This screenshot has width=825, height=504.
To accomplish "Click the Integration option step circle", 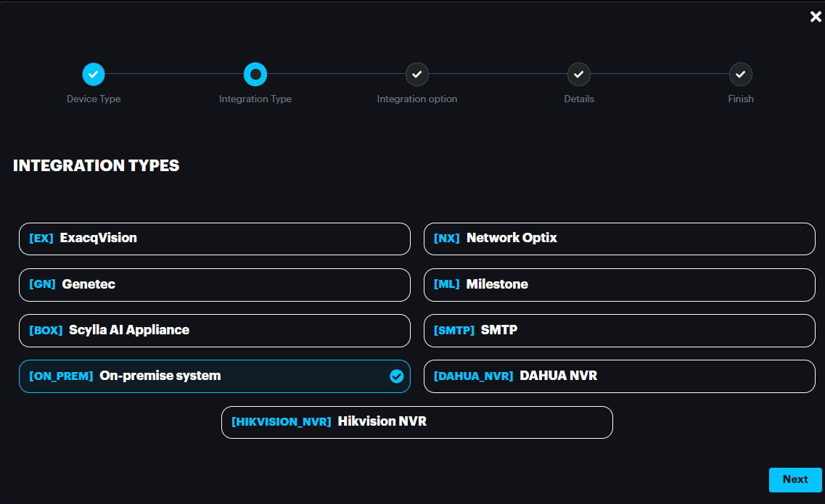I will pyautogui.click(x=417, y=74).
